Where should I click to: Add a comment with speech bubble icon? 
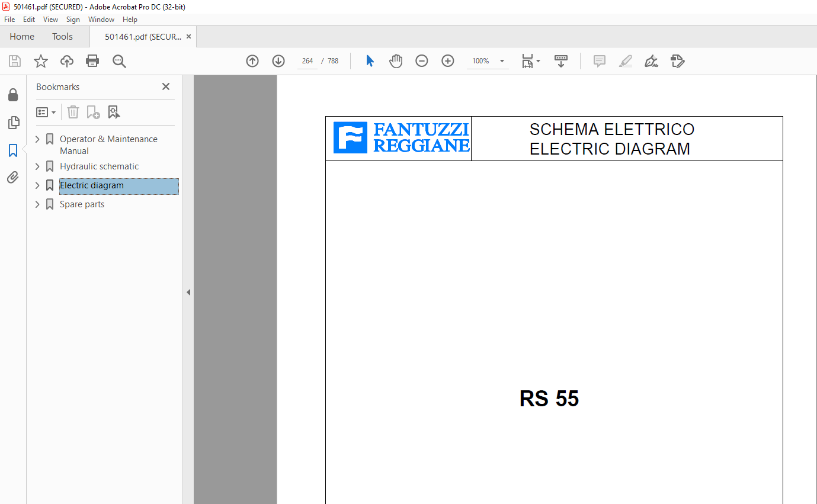[x=600, y=61]
